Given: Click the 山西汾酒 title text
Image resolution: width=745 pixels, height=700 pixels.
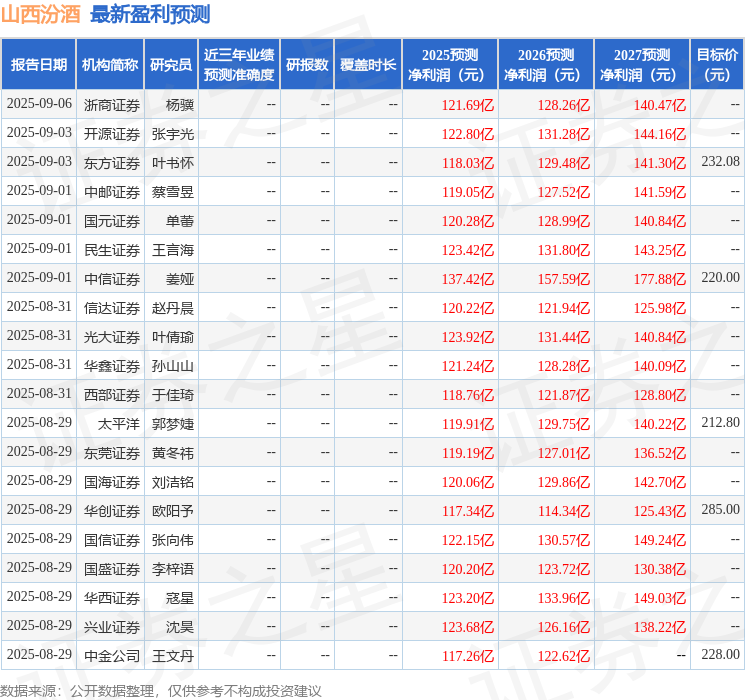Looking at the screenshot, I should (41, 14).
